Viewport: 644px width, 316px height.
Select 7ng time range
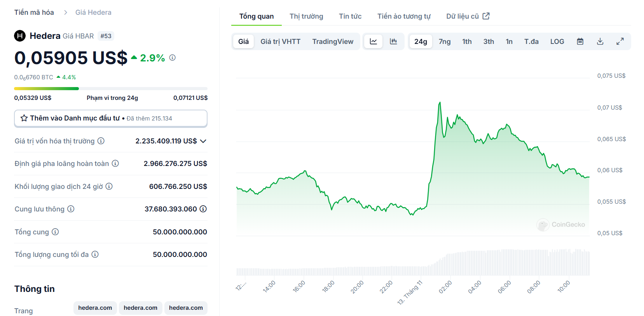(445, 41)
